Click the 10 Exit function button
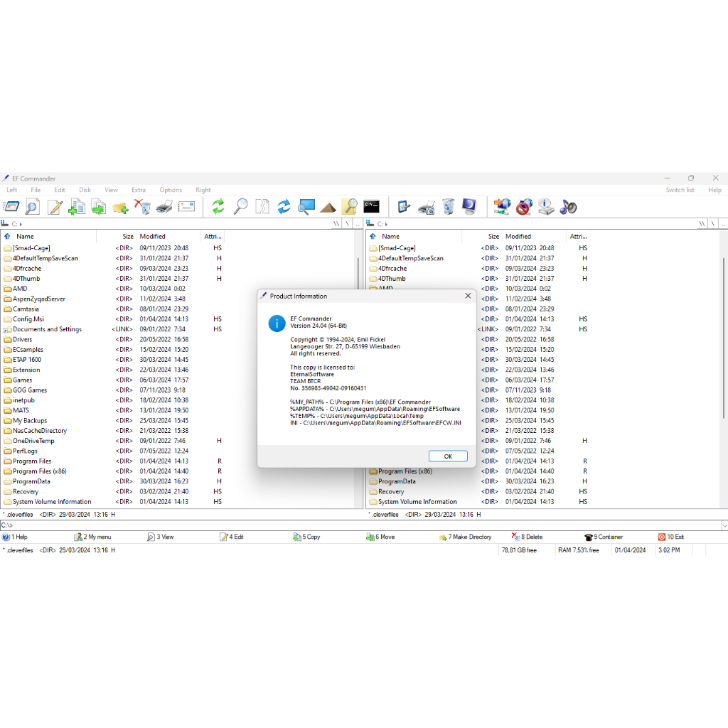The height and width of the screenshot is (728, 728). [671, 537]
